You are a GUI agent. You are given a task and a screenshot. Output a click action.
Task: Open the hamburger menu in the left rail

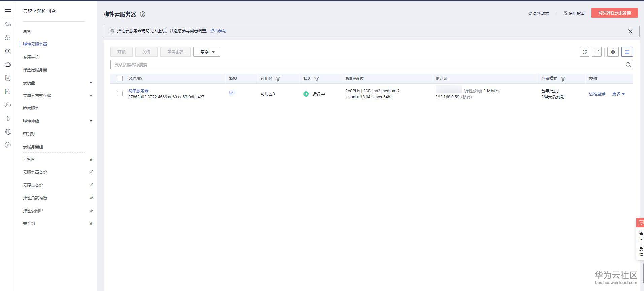coord(8,9)
